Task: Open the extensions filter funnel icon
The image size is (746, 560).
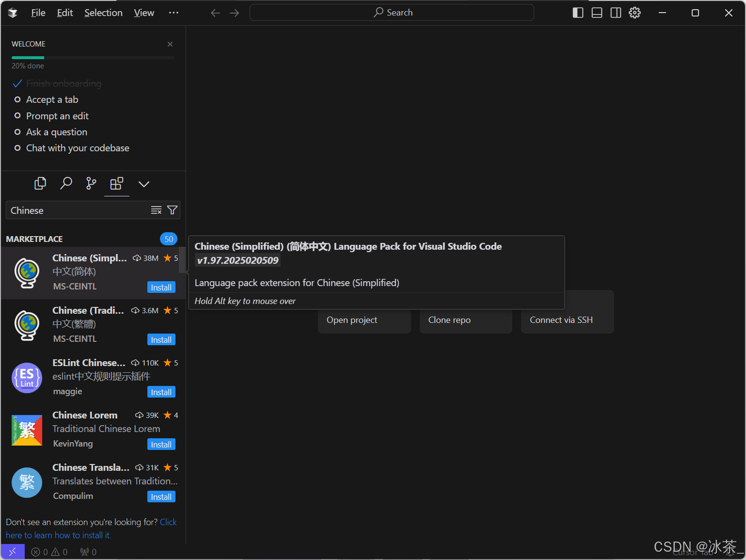Action: pos(172,210)
